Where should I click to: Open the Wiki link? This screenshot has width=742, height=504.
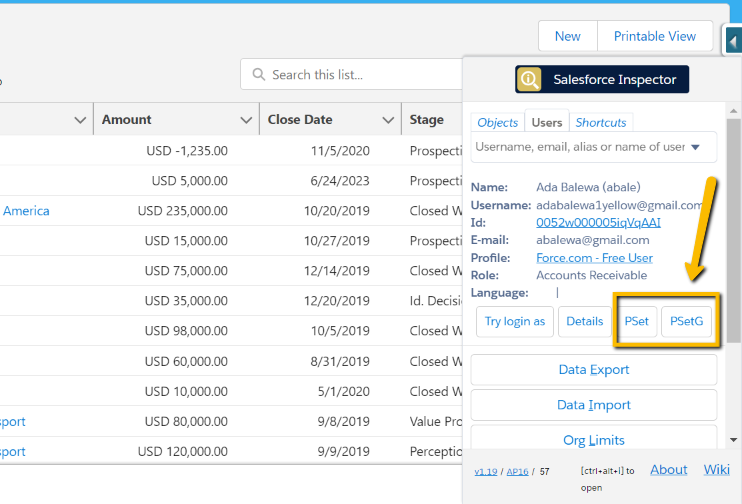716,469
